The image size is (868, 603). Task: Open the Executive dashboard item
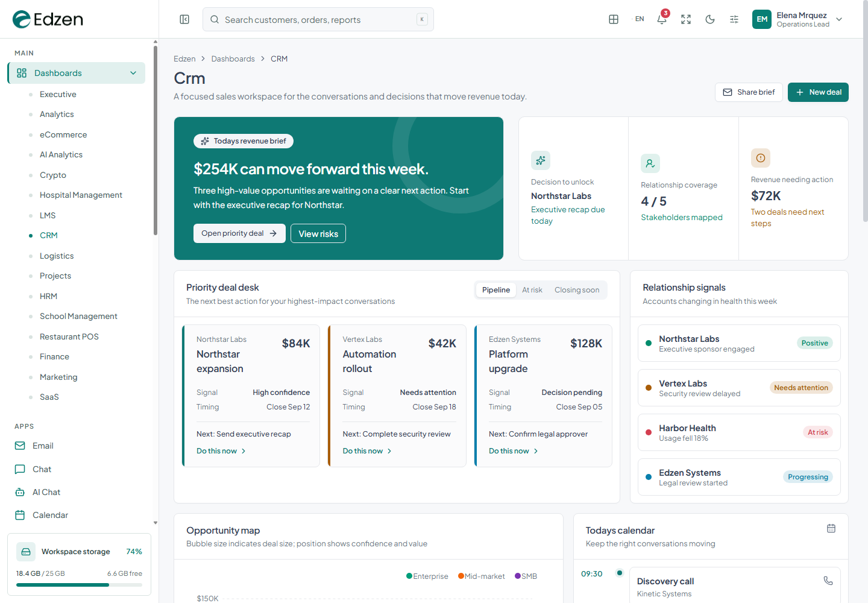click(58, 94)
